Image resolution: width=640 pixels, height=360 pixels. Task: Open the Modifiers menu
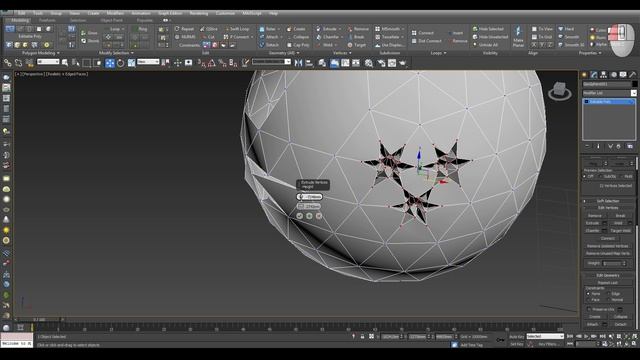116,13
